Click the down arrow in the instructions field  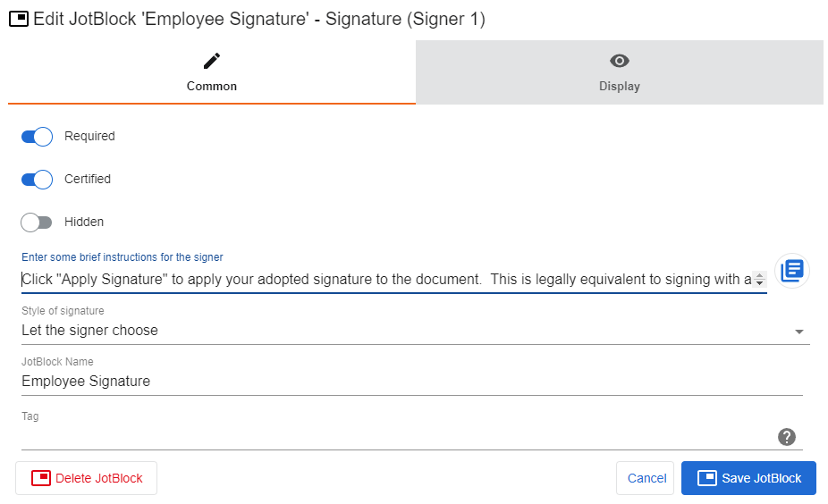point(759,283)
